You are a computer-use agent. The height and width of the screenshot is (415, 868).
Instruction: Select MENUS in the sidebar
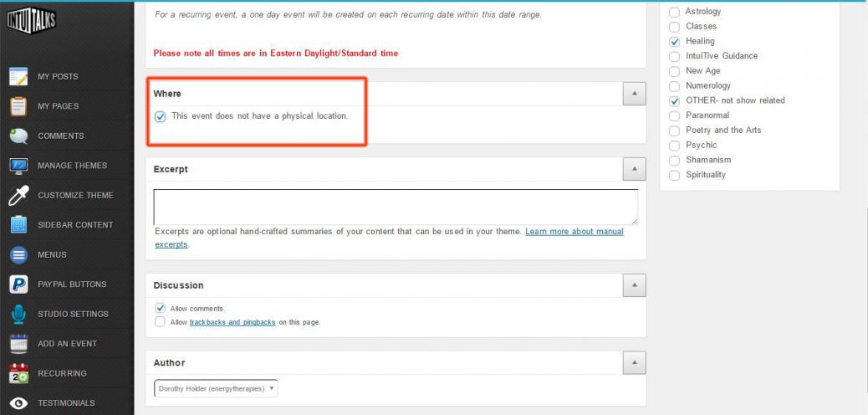click(52, 255)
